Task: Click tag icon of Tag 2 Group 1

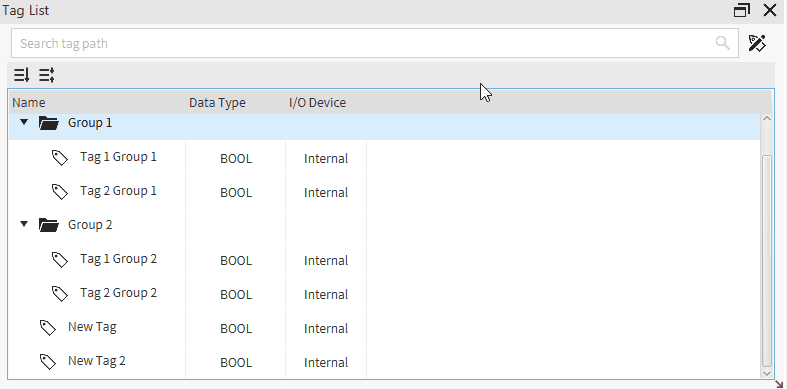Action: (x=60, y=192)
